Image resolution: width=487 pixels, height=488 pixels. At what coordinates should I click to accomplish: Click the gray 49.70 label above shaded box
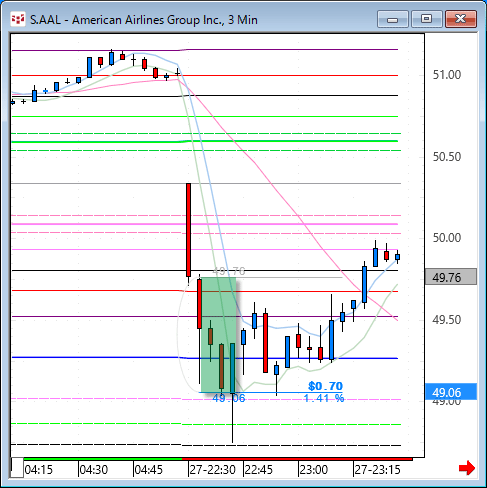click(229, 271)
